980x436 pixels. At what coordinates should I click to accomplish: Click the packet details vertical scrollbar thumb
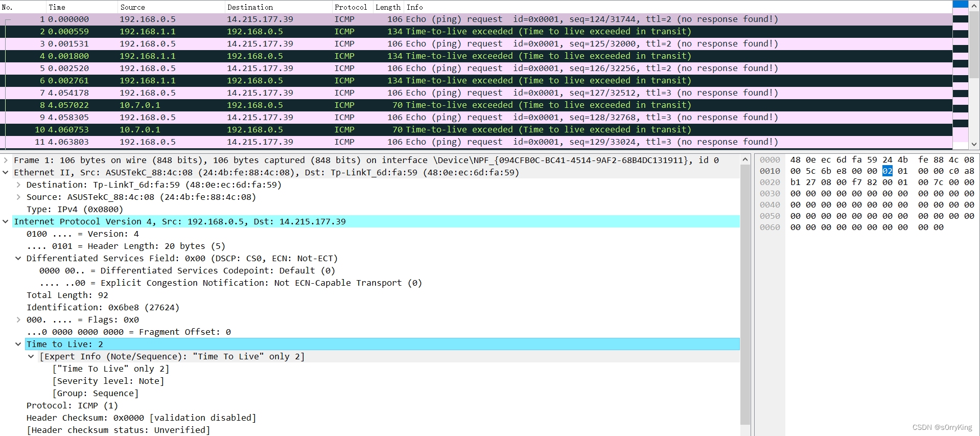tap(745, 294)
